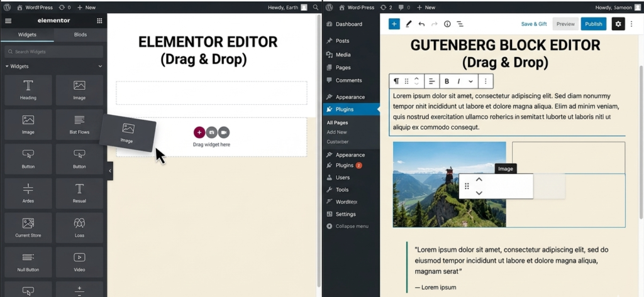
Task: Select the Resual text widget
Action: click(79, 193)
